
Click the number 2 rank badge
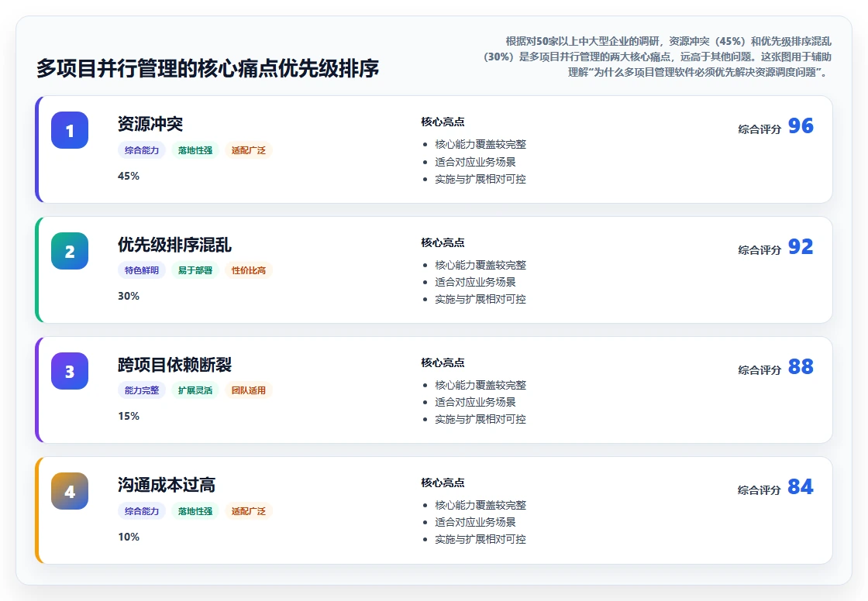pos(70,251)
